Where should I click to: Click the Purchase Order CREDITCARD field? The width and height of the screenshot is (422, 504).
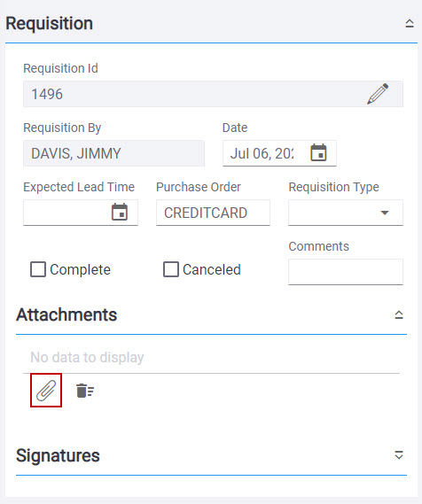point(213,213)
